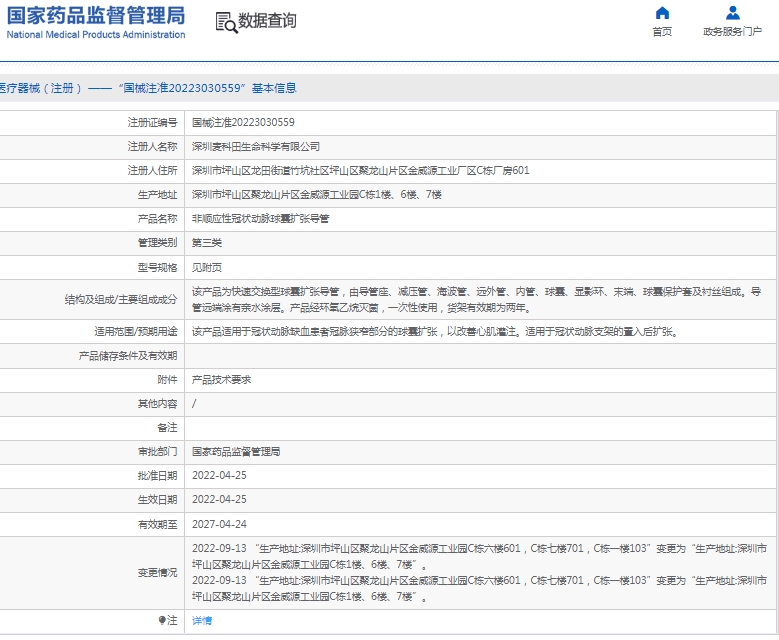Open the 详情 link
Image resolution: width=779 pixels, height=640 pixels.
(x=202, y=620)
